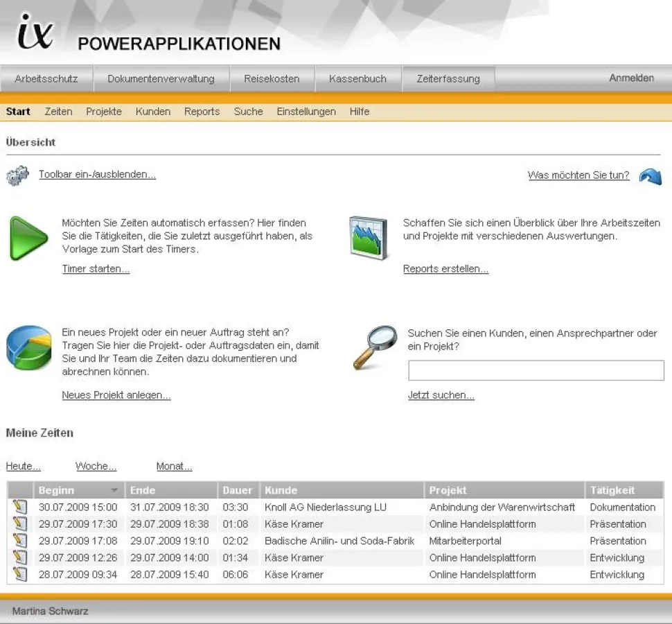Show times for Woche
Screen dimensions: 672x624
coord(96,467)
